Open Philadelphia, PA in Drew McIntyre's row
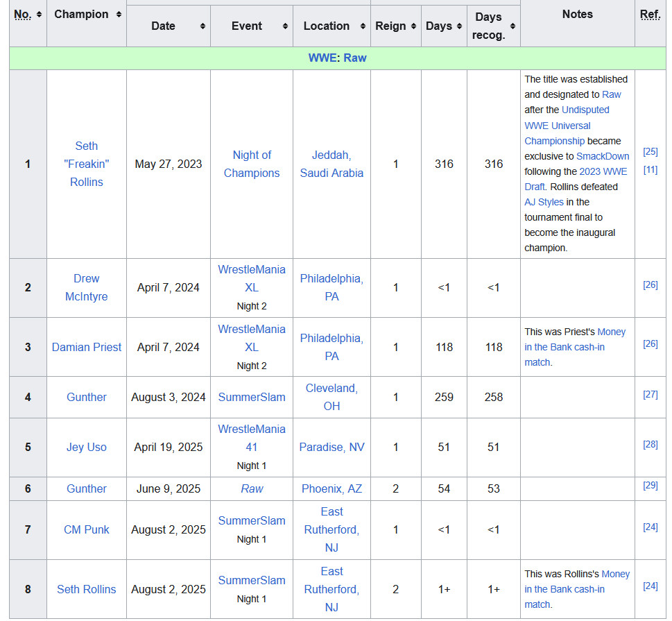The width and height of the screenshot is (672, 621). point(331,287)
